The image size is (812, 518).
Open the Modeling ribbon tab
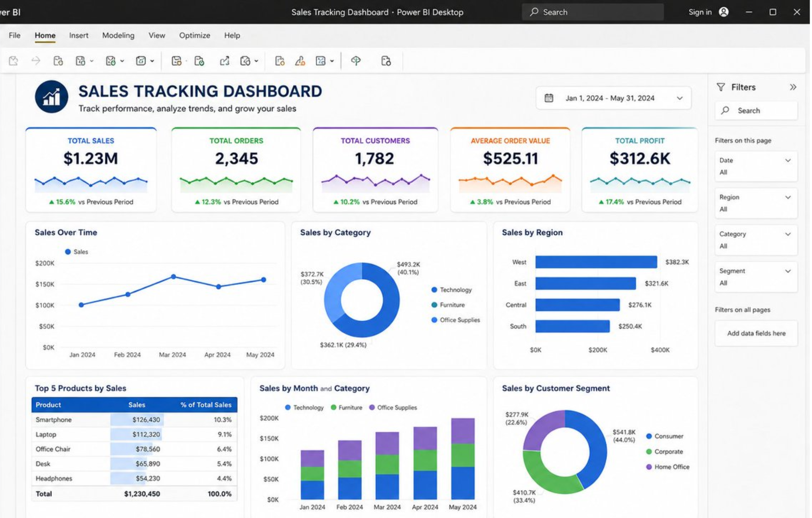click(x=118, y=35)
